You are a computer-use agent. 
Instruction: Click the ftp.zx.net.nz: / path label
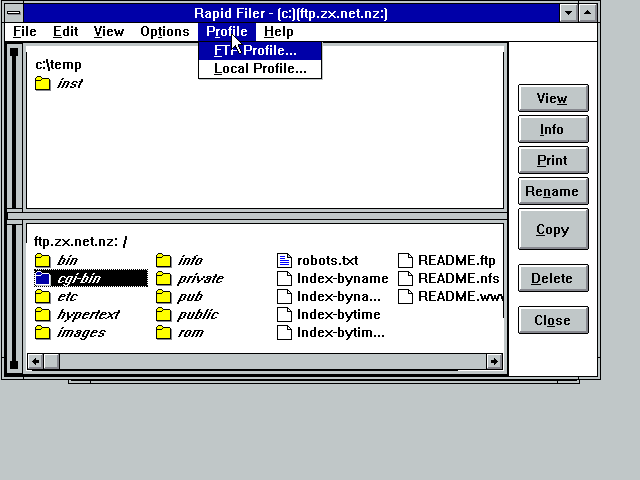click(81, 241)
